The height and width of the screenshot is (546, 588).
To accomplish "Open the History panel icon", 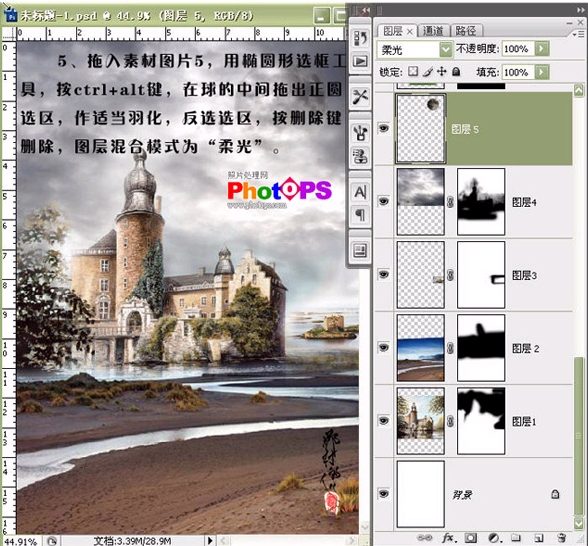I will [x=360, y=38].
